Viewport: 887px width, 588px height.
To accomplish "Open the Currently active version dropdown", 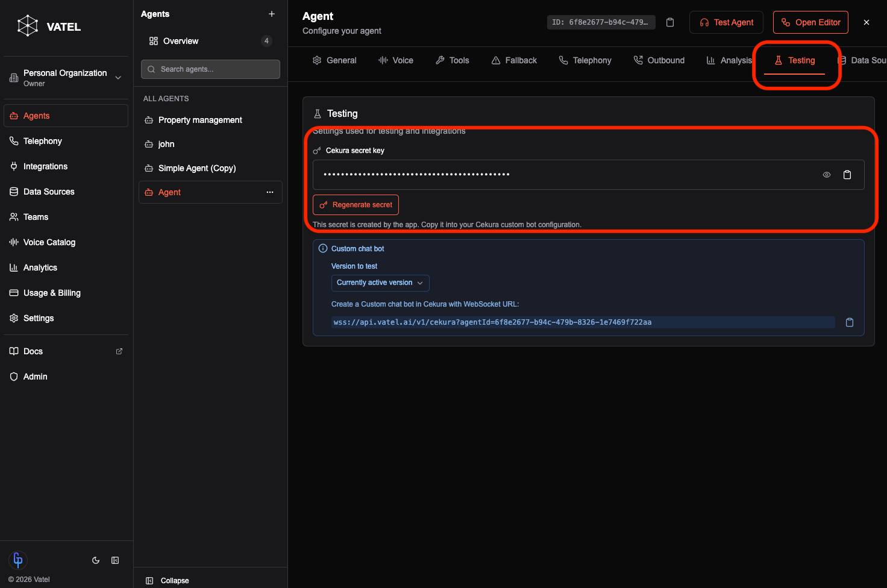I will tap(380, 283).
